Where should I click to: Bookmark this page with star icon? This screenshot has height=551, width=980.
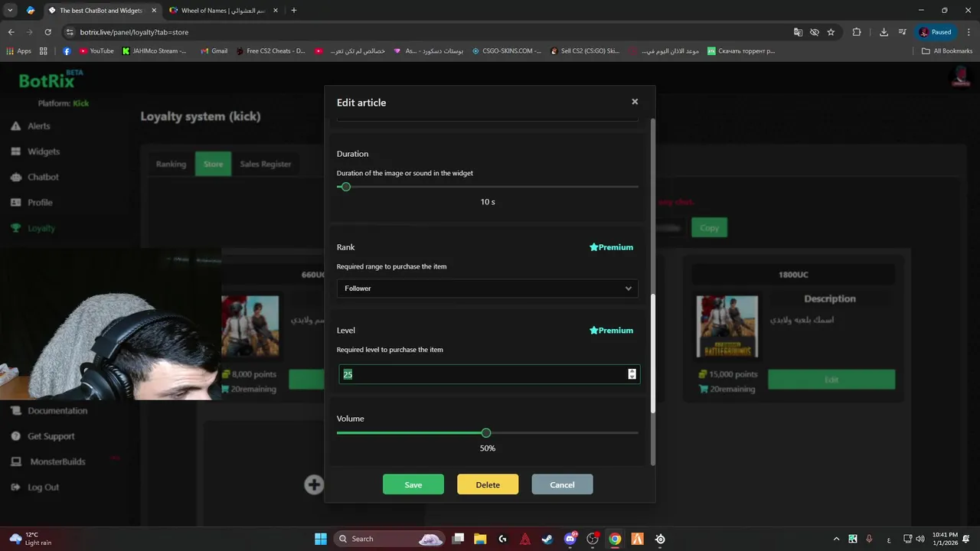(x=831, y=32)
